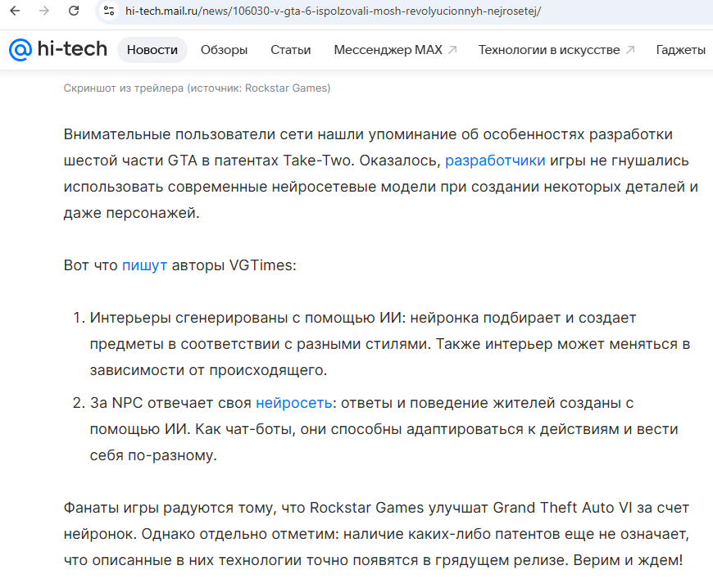Reload the page with the refresh icon

tap(74, 11)
